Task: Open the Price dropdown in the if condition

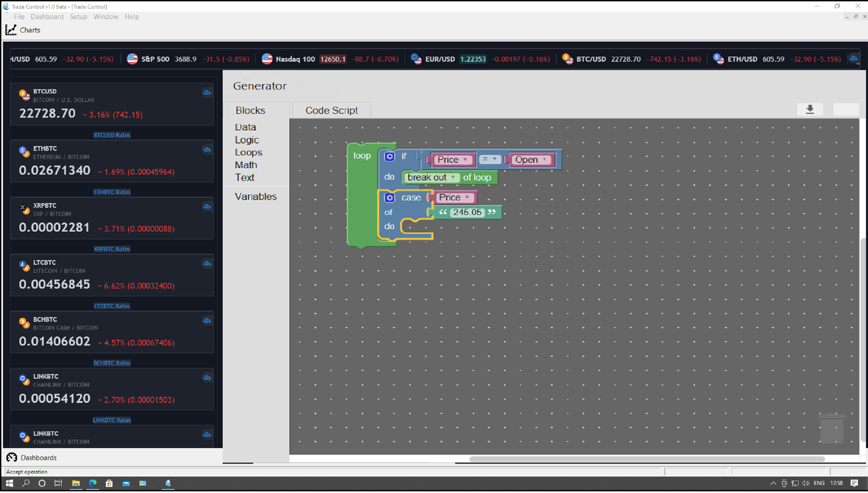Action: pos(452,160)
